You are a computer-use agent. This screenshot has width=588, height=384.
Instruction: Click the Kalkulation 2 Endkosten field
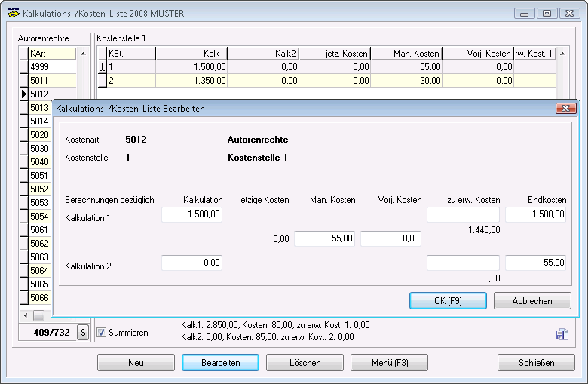(535, 263)
